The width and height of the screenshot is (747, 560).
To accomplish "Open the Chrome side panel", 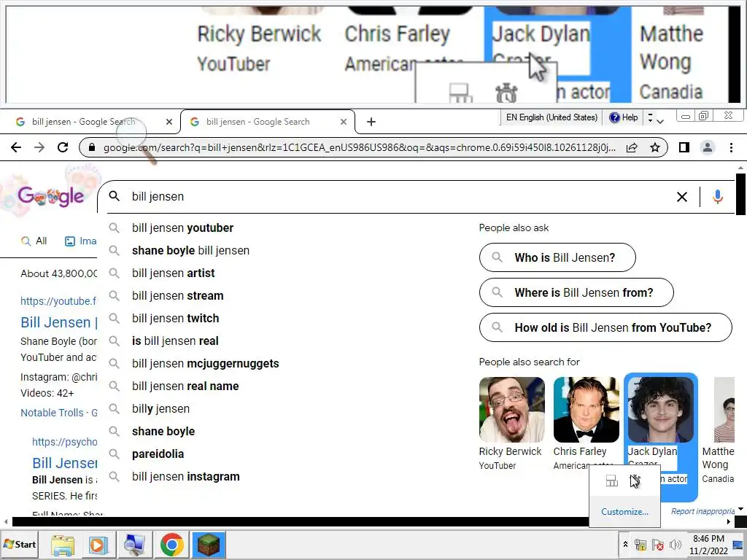I will pyautogui.click(x=684, y=147).
